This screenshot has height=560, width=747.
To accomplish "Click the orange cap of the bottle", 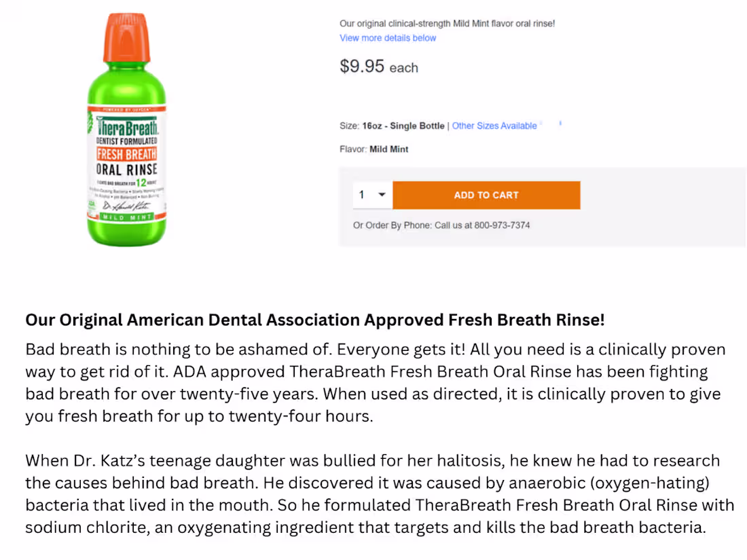I will 127,39.
